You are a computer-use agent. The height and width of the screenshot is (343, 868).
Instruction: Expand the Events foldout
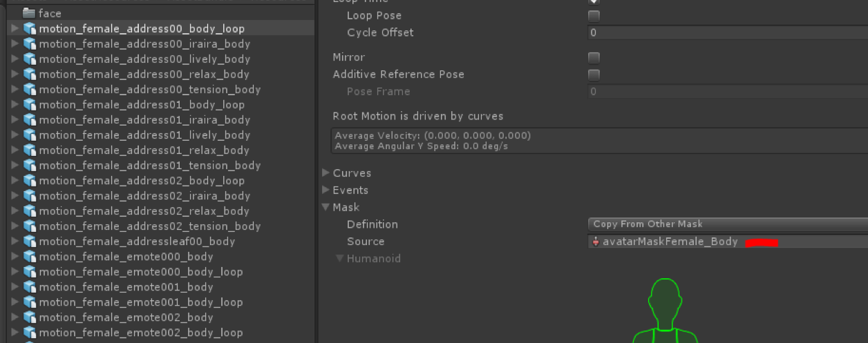coord(326,190)
